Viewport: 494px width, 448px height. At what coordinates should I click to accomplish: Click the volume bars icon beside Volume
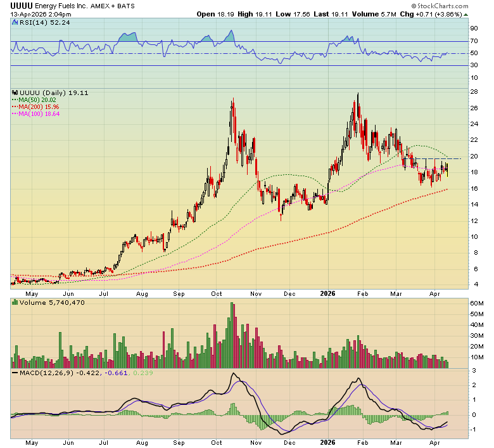15,302
